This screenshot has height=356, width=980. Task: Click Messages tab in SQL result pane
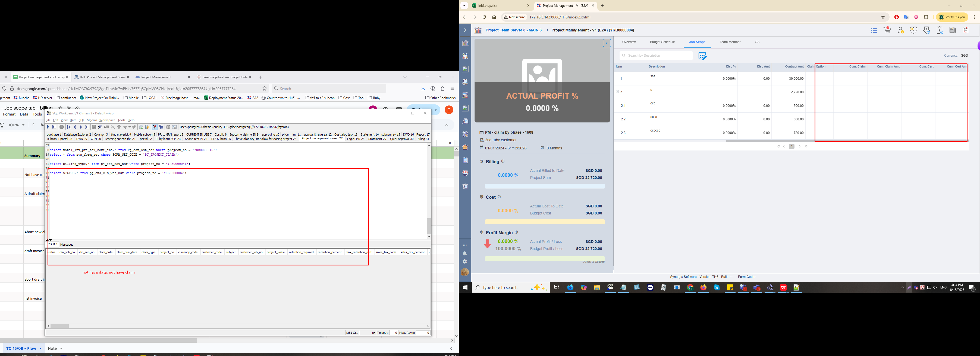click(x=67, y=245)
